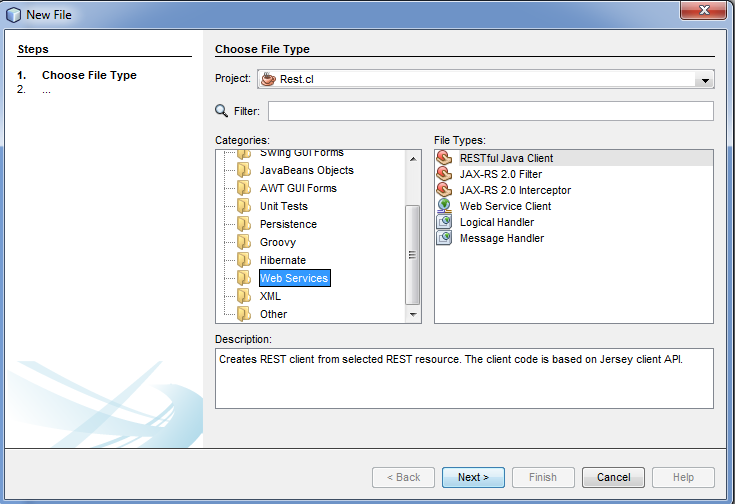
Task: Click the Next > button
Action: click(x=473, y=477)
